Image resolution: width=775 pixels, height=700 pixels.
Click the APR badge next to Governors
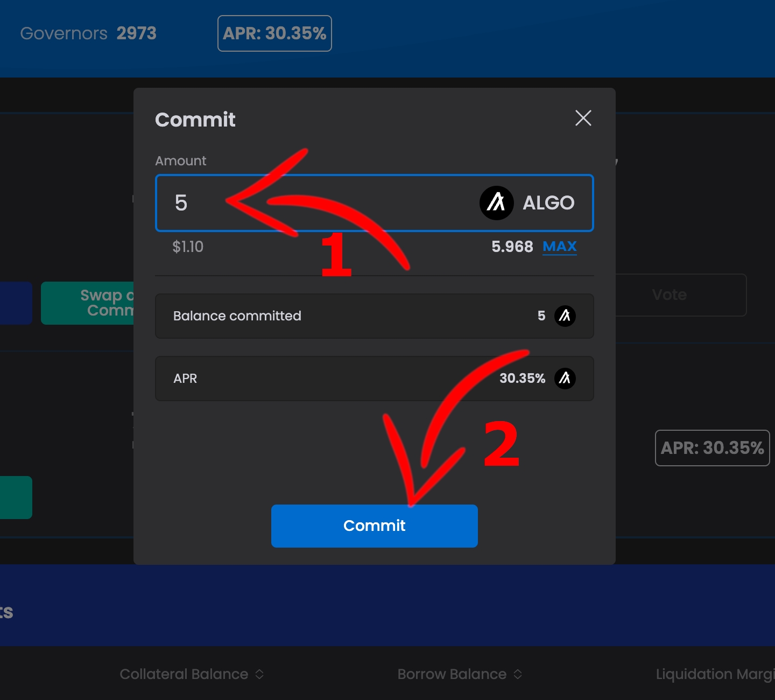pos(274,33)
